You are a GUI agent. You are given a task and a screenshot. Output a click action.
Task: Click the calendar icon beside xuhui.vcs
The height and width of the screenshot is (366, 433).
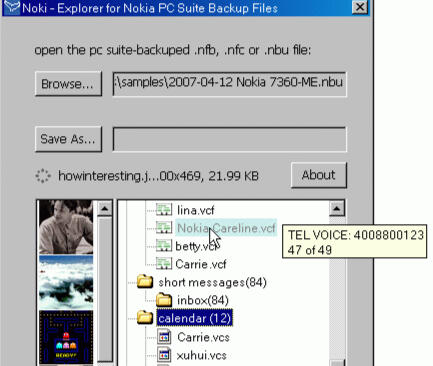point(164,355)
